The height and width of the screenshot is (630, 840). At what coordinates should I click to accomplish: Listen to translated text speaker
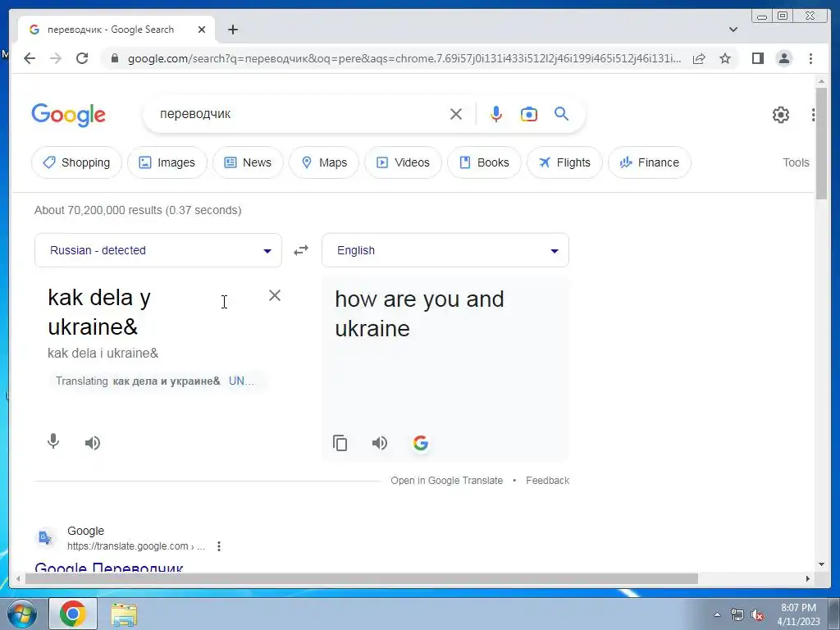click(x=380, y=442)
